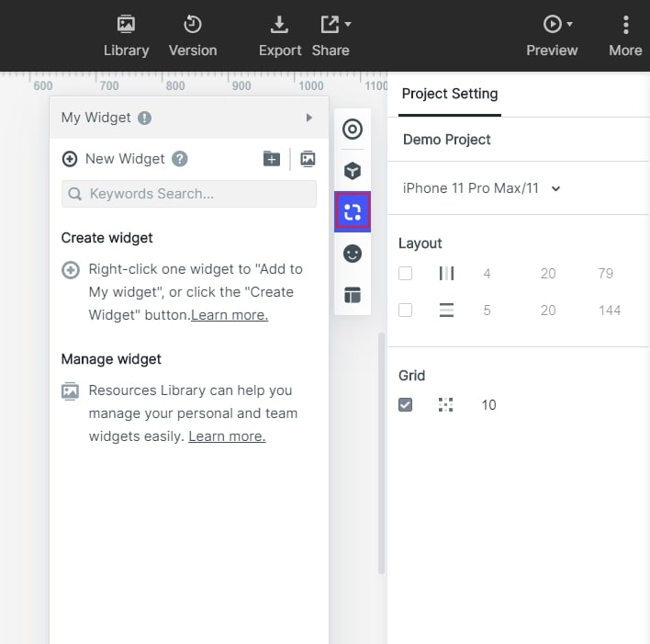The height and width of the screenshot is (644, 650).
Task: Click the add new folder icon
Action: tap(272, 159)
